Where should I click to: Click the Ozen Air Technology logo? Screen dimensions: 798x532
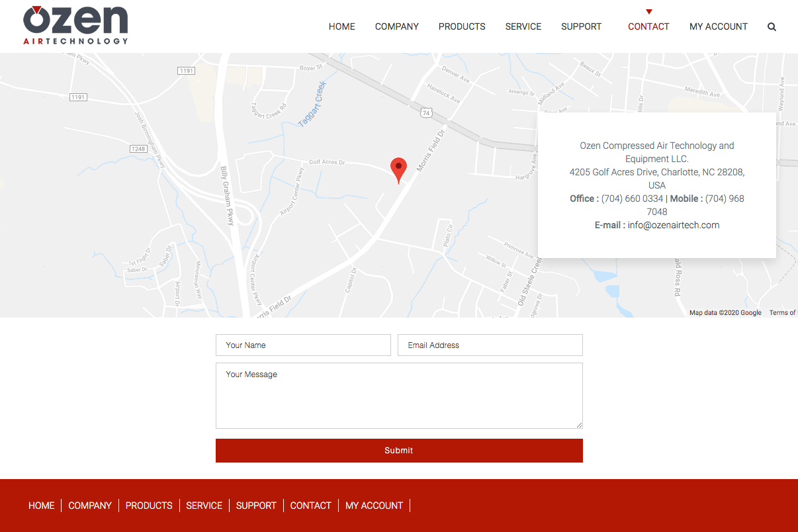click(75, 26)
